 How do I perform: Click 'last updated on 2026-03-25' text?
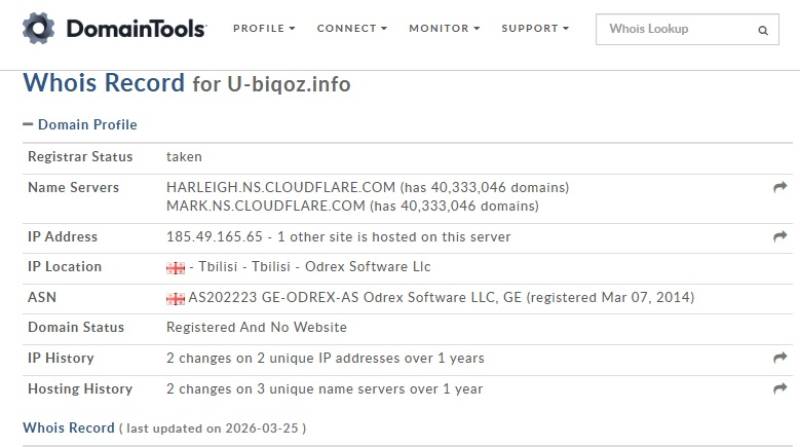tap(212, 428)
